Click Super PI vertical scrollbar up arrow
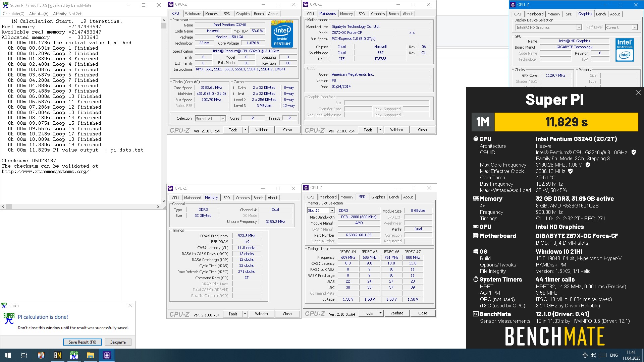This screenshot has width=644, height=362. 164,20
